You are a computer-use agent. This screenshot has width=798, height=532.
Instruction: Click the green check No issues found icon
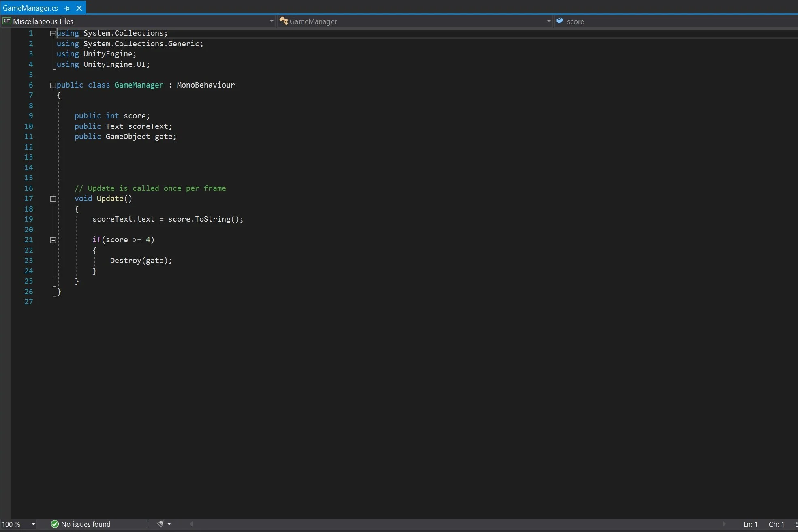tap(54, 524)
